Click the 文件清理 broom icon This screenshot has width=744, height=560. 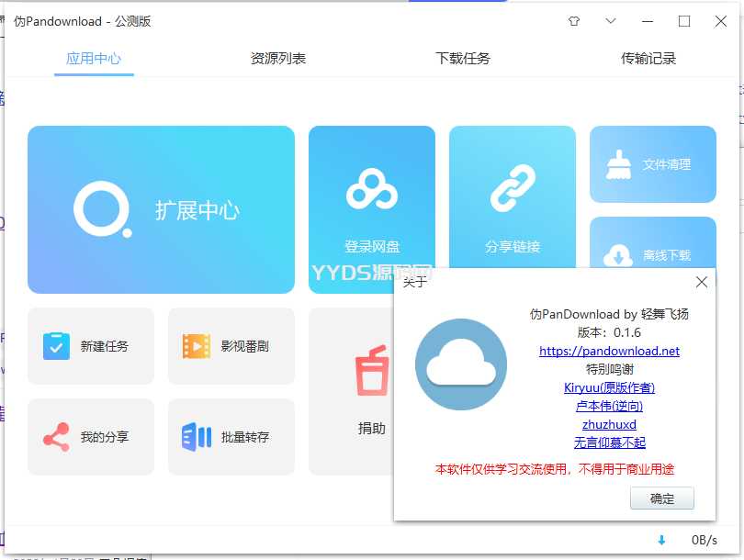619,164
